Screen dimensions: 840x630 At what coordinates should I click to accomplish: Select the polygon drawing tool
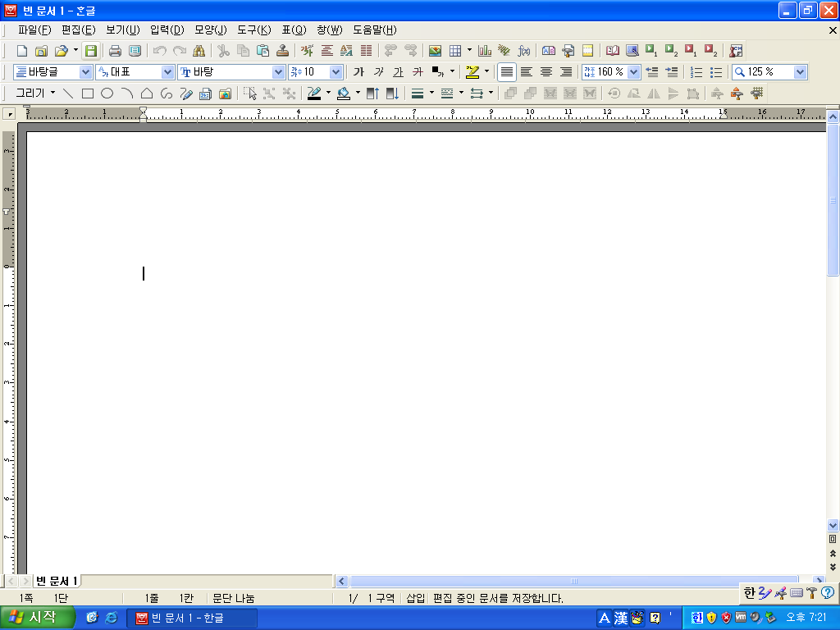(147, 94)
